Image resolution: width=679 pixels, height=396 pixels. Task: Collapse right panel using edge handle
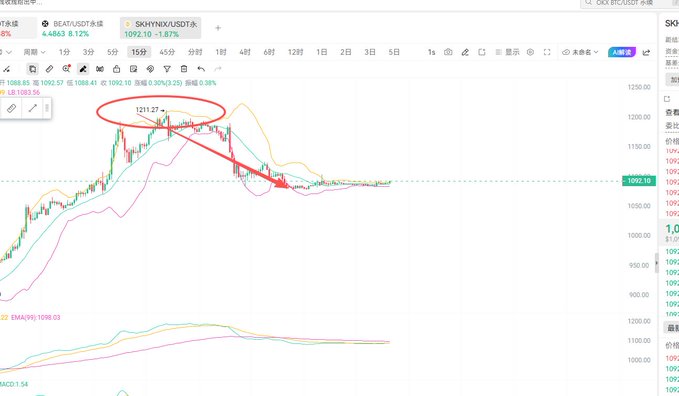pyautogui.click(x=656, y=263)
